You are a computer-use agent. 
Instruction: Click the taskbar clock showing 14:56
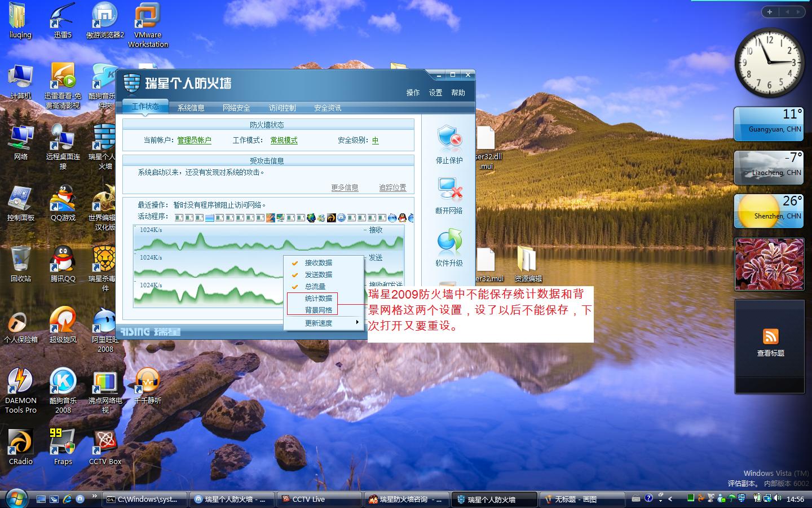point(795,499)
